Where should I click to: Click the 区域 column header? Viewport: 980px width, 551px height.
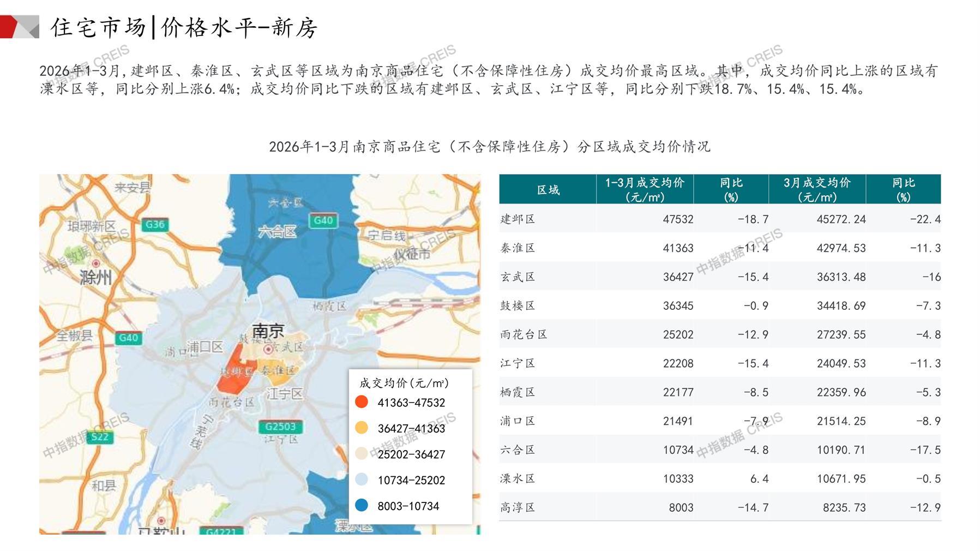[x=548, y=189]
